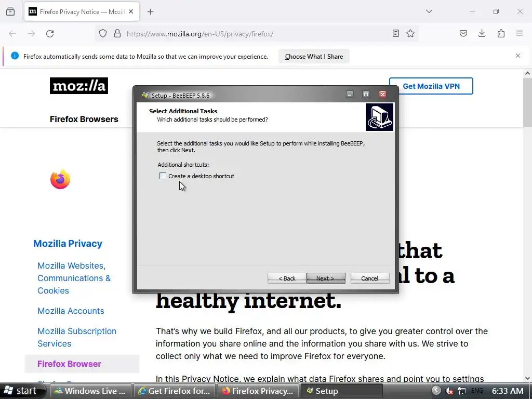Screen dimensions: 532x399
Task: Open a new tab with plus icon
Action: [151, 12]
